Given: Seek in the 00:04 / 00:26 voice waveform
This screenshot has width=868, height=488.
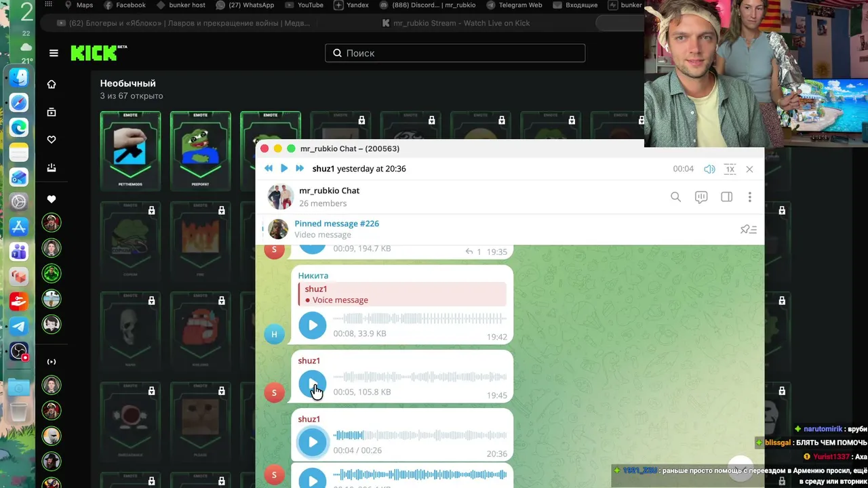Looking at the screenshot, I should (420, 435).
